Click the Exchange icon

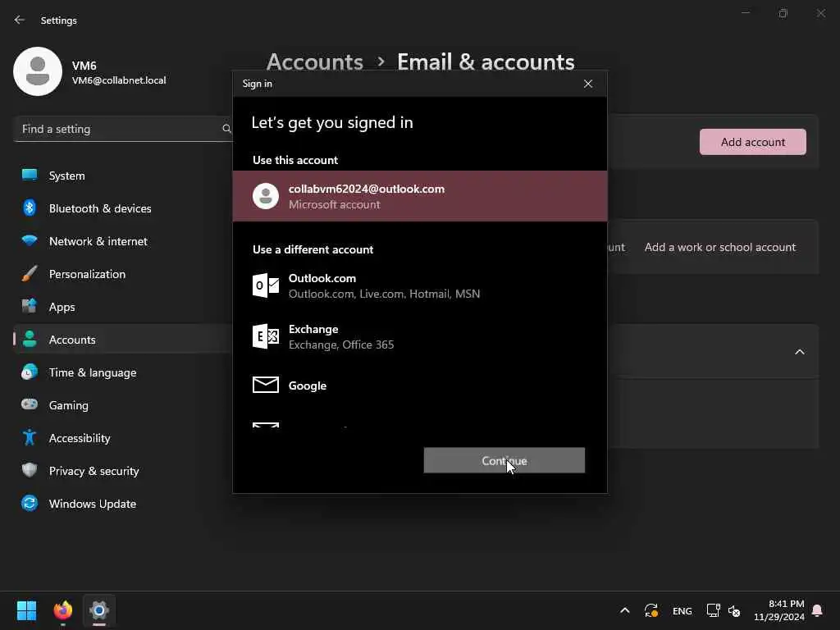(x=266, y=336)
